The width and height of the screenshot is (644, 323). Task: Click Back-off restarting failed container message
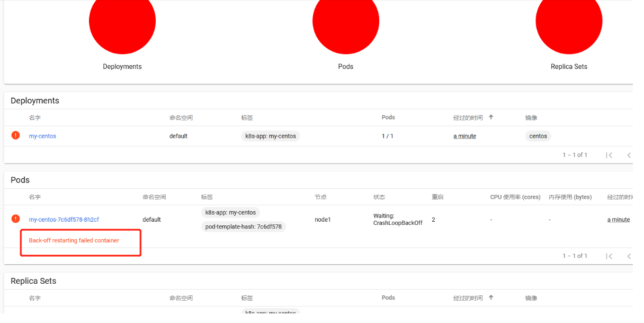[x=74, y=240]
